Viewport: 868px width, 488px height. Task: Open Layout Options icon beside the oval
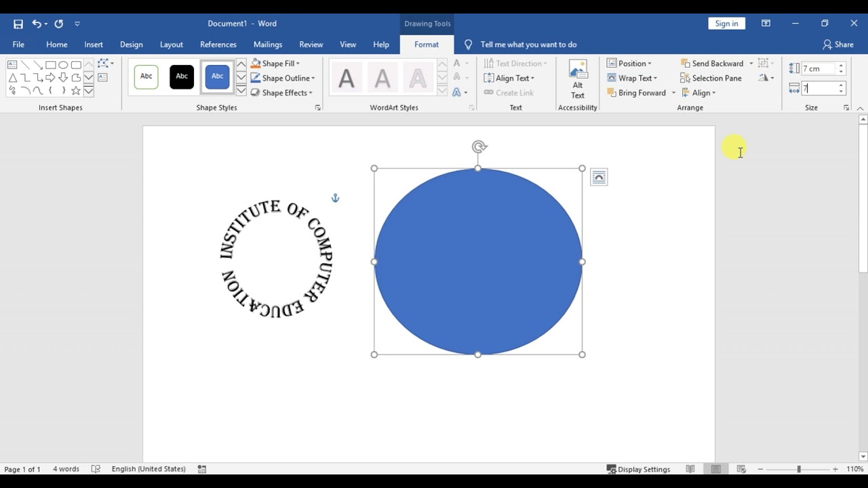tap(599, 178)
